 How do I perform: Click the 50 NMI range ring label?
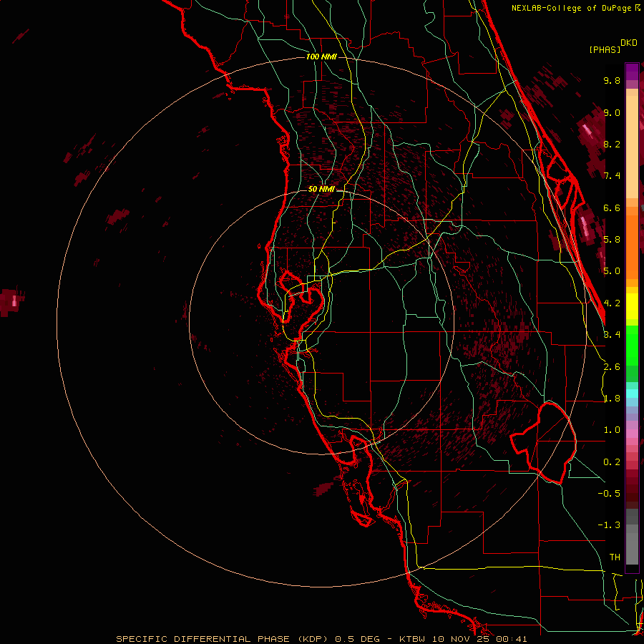(x=321, y=189)
